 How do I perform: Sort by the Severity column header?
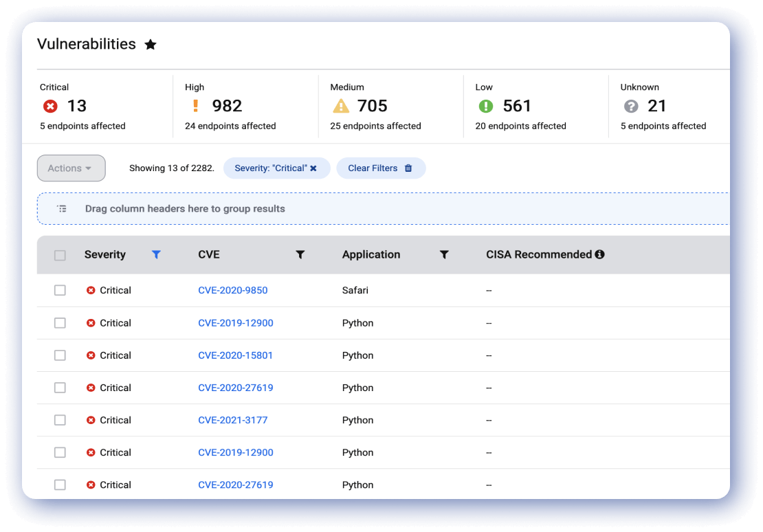coord(104,254)
